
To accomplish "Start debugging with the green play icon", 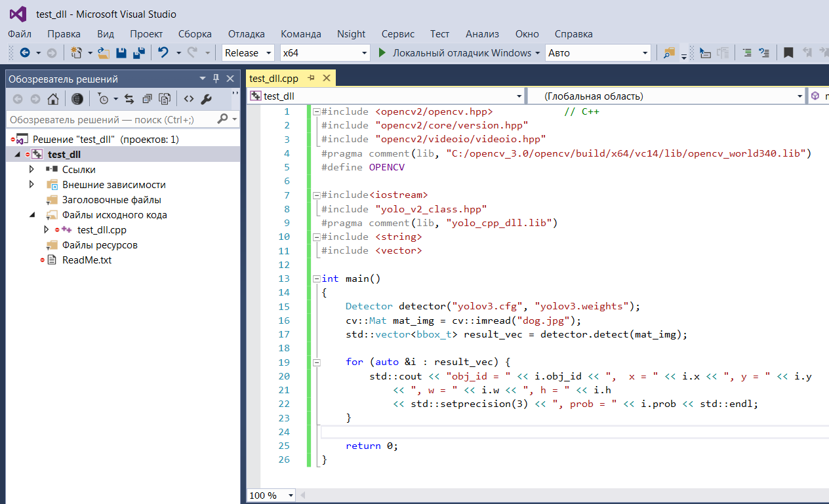I will coord(382,52).
